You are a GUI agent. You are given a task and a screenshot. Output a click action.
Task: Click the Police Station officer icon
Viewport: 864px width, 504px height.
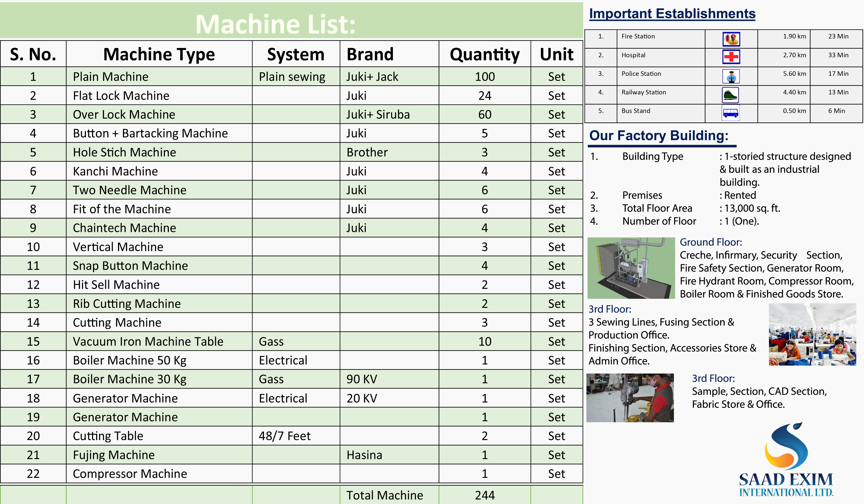click(731, 76)
